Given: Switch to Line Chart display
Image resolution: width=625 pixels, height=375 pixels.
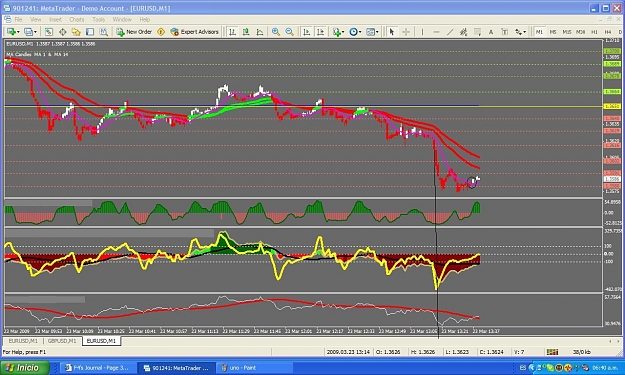Looking at the screenshot, I should pyautogui.click(x=260, y=31).
